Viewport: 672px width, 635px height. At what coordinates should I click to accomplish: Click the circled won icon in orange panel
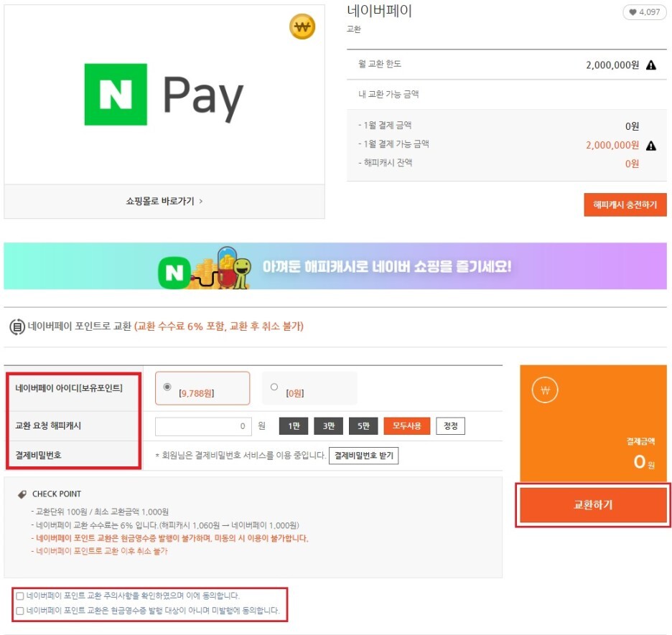pyautogui.click(x=545, y=390)
